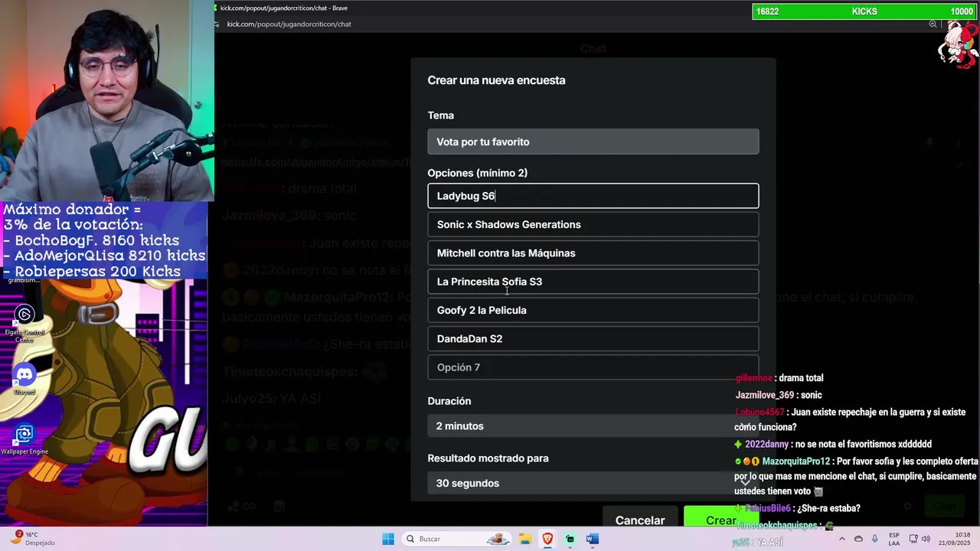Screen dimensions: 980x551
Task: Click username 2022danny in overlay chat
Action: pyautogui.click(x=766, y=444)
